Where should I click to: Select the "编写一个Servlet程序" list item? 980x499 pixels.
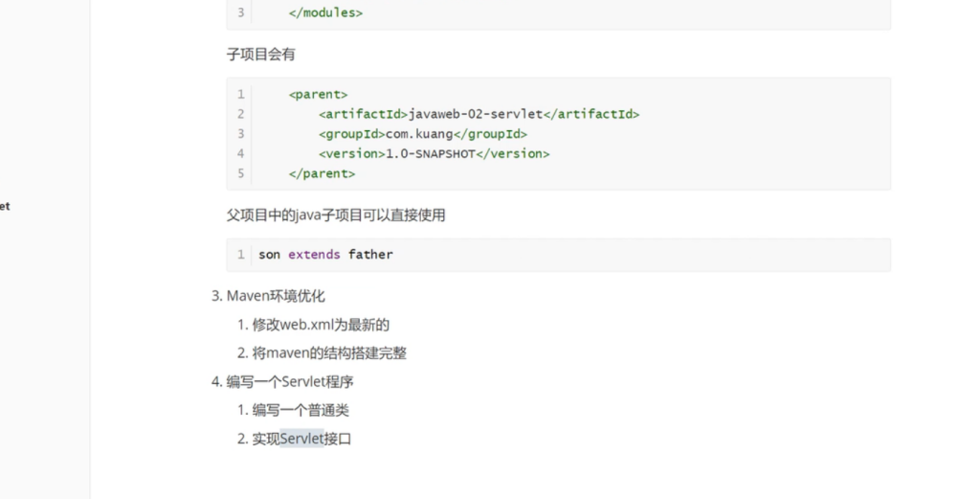(x=290, y=382)
